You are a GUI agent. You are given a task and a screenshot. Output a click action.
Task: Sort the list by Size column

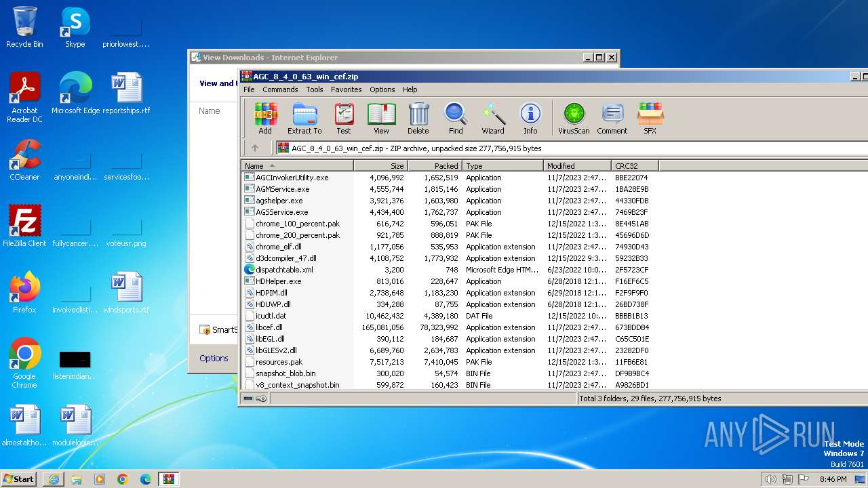(x=380, y=166)
